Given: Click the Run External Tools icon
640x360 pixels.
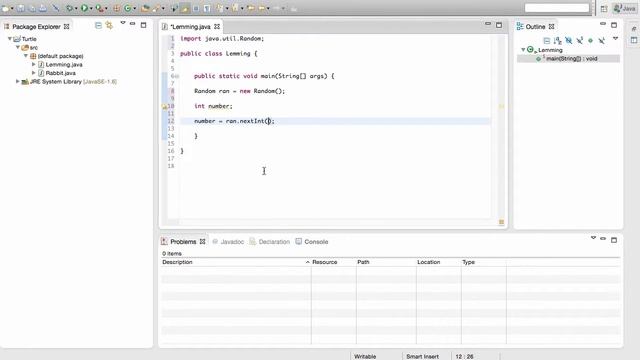Looking at the screenshot, I should (x=99, y=8).
